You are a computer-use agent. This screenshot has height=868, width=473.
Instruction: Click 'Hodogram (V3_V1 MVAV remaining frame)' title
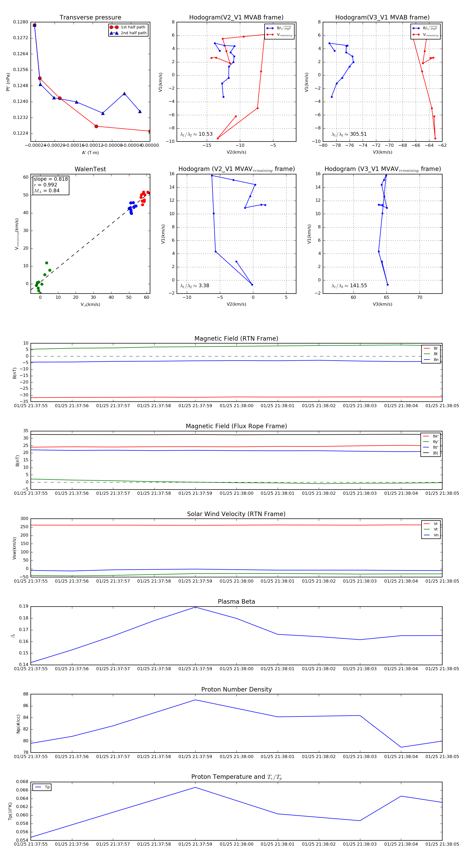click(382, 169)
